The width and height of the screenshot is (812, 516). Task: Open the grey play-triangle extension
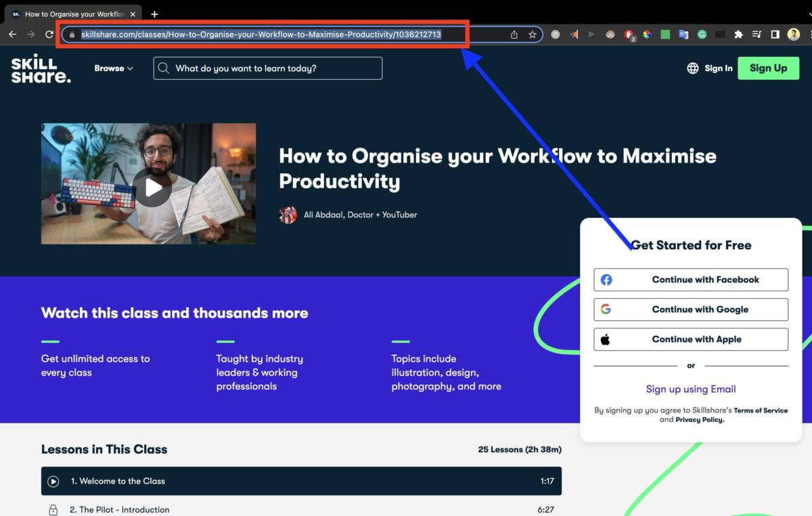pyautogui.click(x=592, y=35)
